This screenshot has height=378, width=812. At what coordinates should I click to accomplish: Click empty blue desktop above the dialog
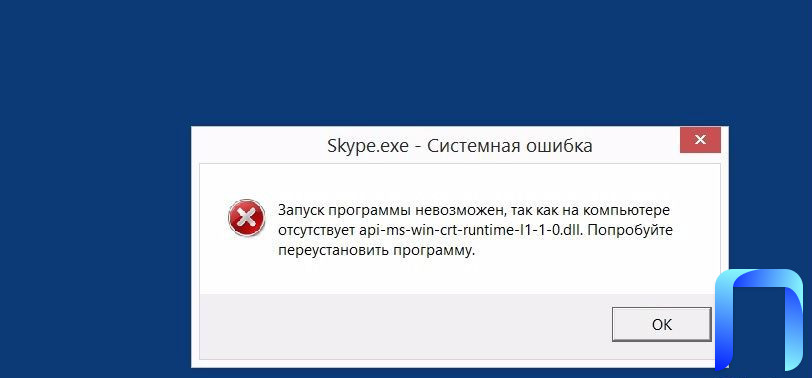(x=406, y=62)
